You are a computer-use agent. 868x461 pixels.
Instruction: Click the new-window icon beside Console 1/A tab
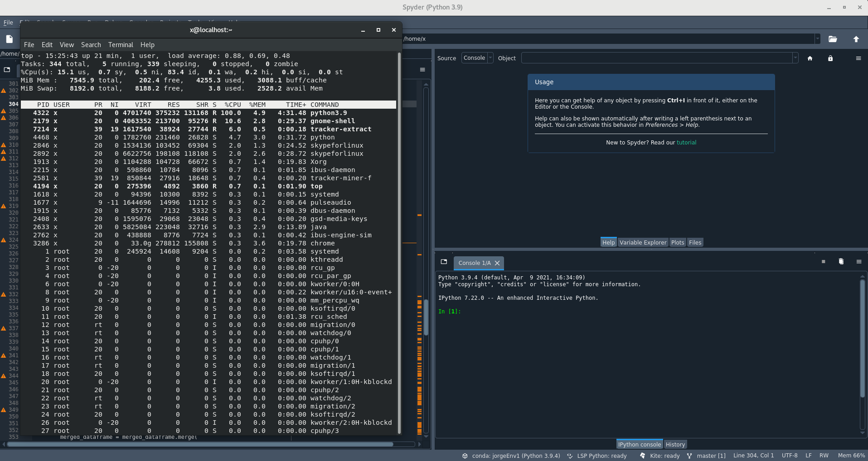[x=443, y=262]
